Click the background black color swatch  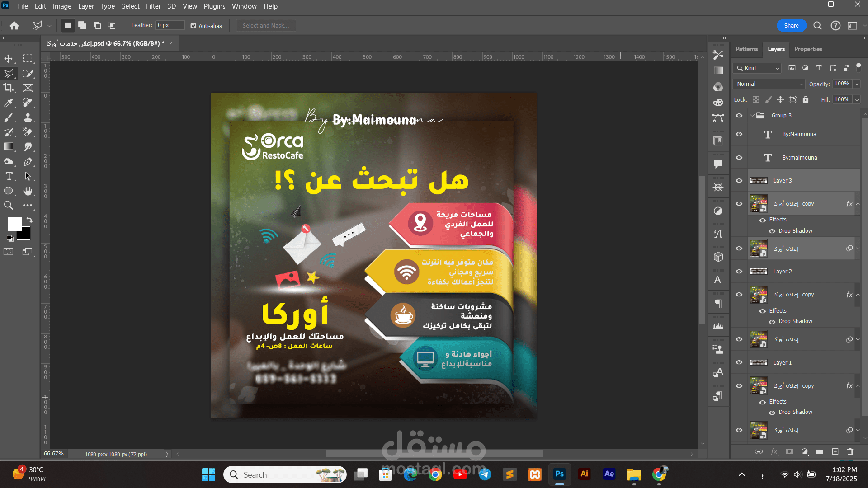click(x=25, y=235)
